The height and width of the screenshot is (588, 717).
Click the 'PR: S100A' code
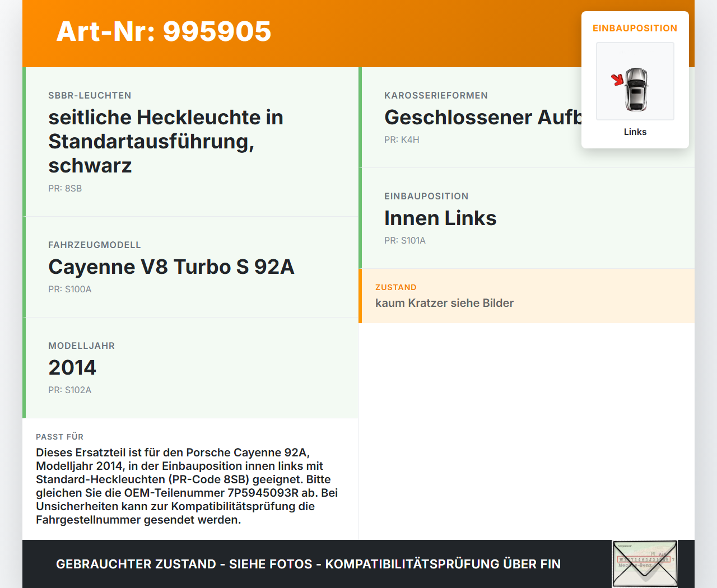(70, 289)
